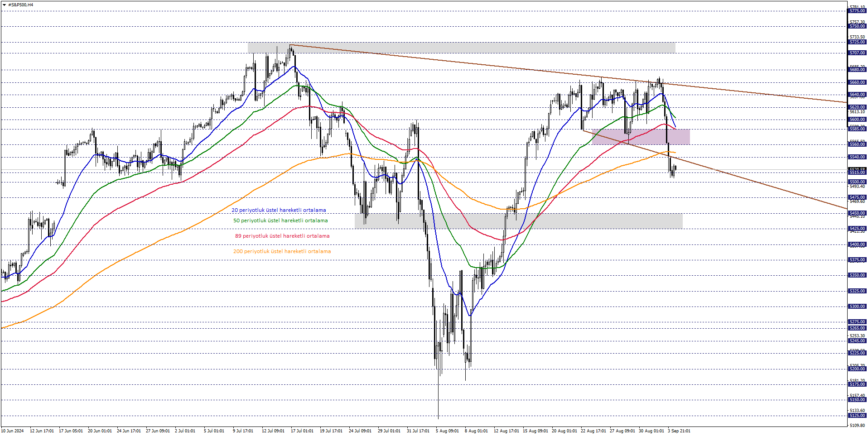The height and width of the screenshot is (436, 868).
Task: Select the 5500.00 price level label
Action: pos(857,182)
